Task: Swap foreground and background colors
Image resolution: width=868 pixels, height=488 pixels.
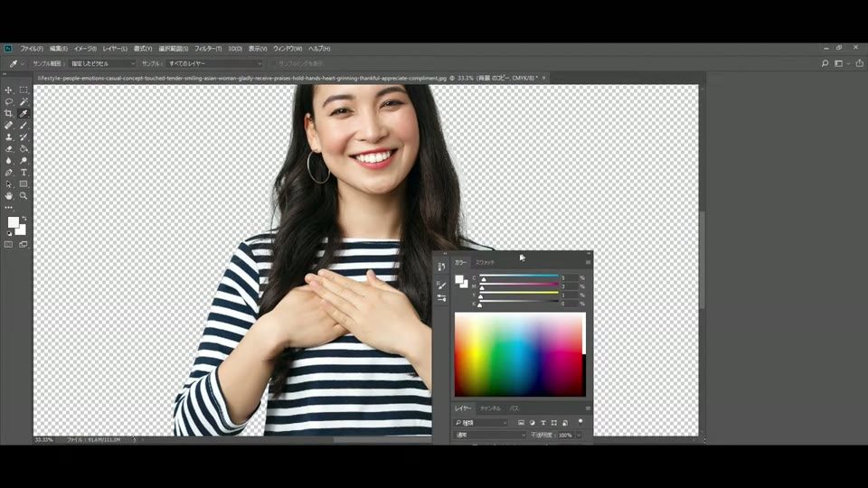Action: (x=24, y=219)
